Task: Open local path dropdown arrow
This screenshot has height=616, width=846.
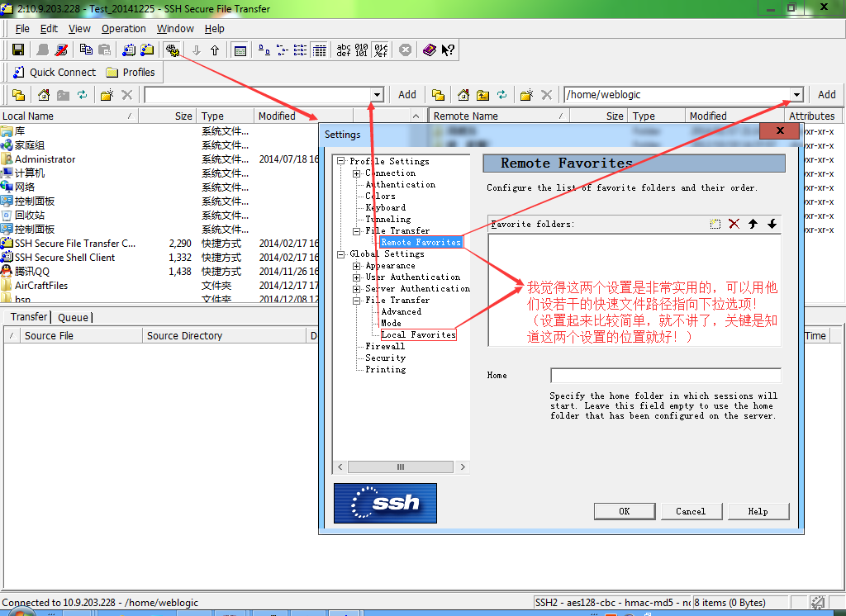Action: pos(377,95)
